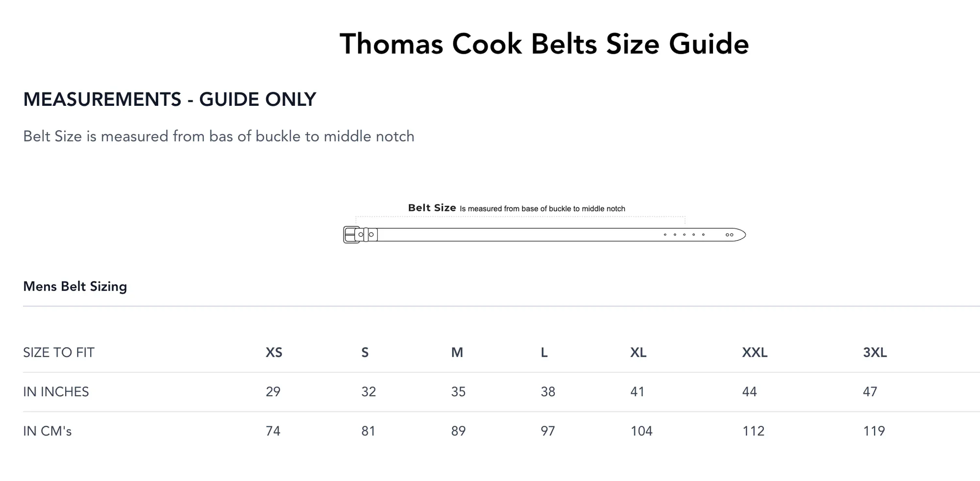Viewport: 980px width, 481px height.
Task: Click the belt diagram caption "Belt Size"
Action: pyautogui.click(x=432, y=208)
